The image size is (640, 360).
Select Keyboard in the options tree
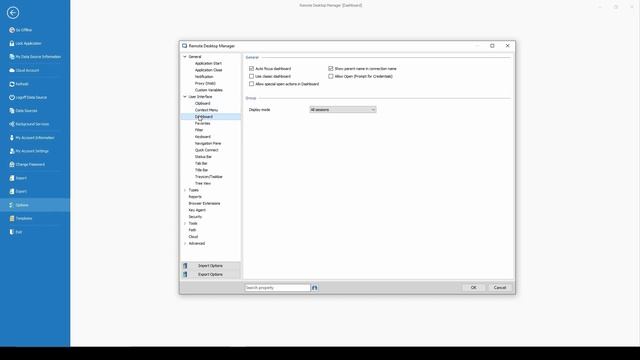tap(202, 137)
